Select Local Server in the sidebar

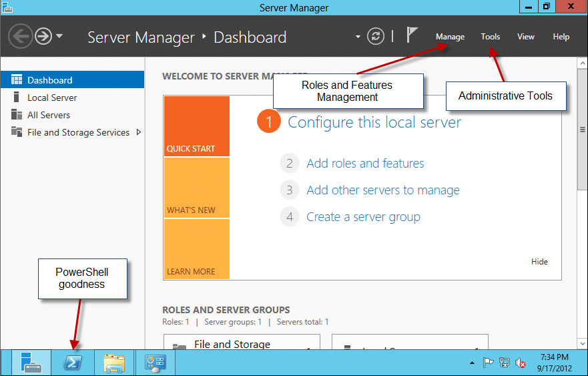point(52,98)
